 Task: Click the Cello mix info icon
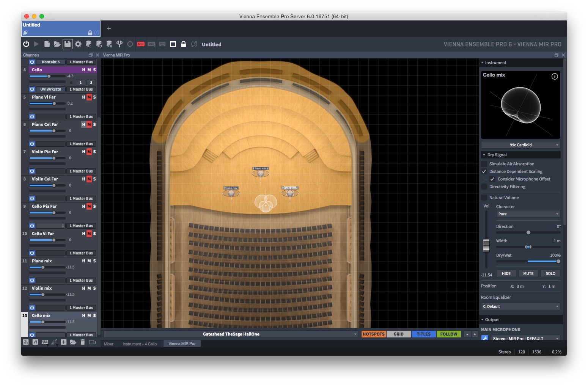click(x=555, y=77)
